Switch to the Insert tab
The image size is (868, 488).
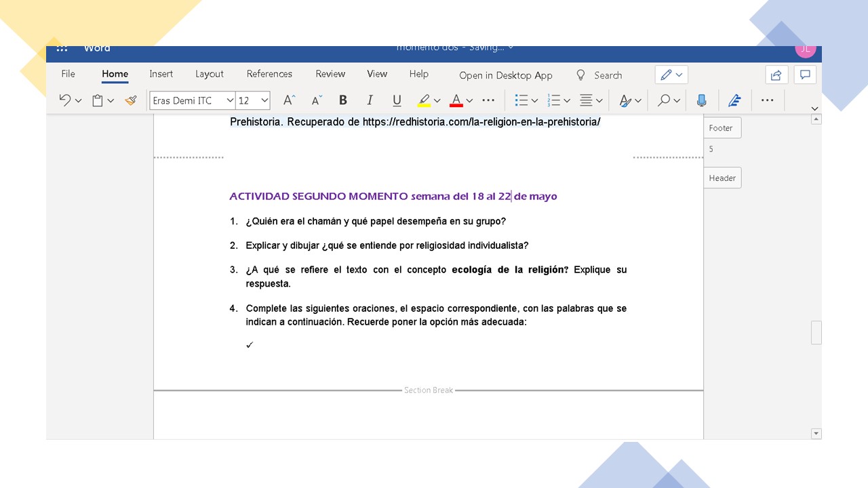click(161, 74)
